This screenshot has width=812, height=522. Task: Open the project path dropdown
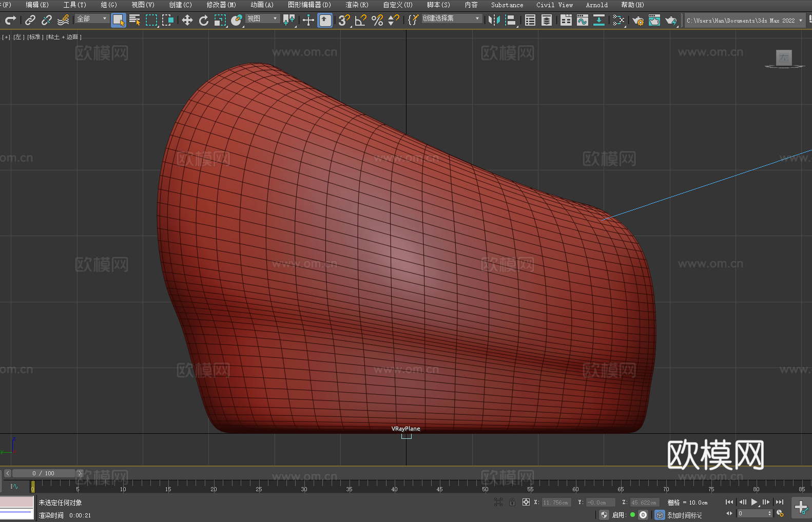click(744, 21)
